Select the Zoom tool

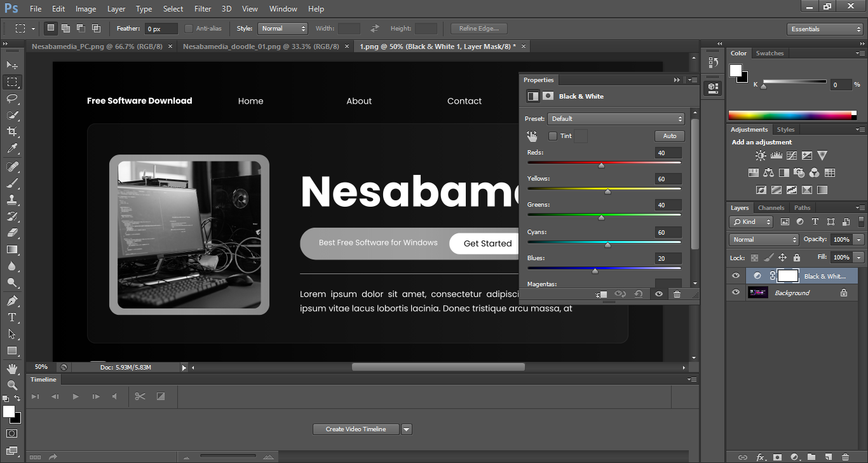12,385
